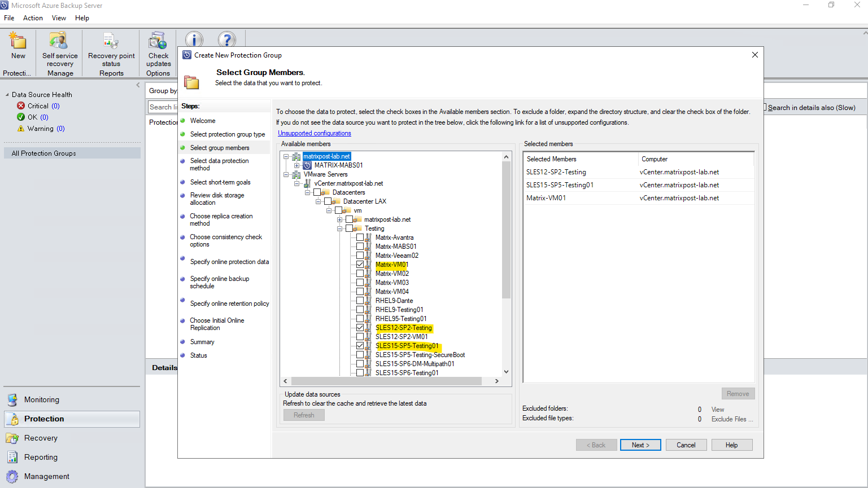Collapse the Datacenter LAX node
Viewport: 868px width, 488px height.
coord(318,201)
